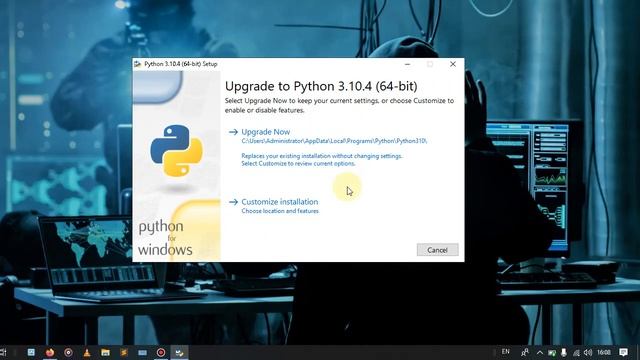Open light-blue pinned app after Task View
This screenshot has height=360, width=640.
pos(31,352)
